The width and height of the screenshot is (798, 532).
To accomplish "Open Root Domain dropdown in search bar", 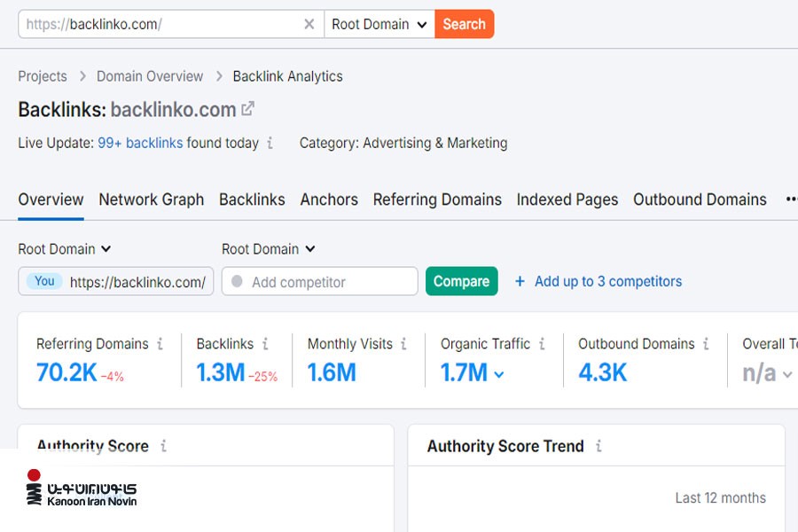I will 379,24.
